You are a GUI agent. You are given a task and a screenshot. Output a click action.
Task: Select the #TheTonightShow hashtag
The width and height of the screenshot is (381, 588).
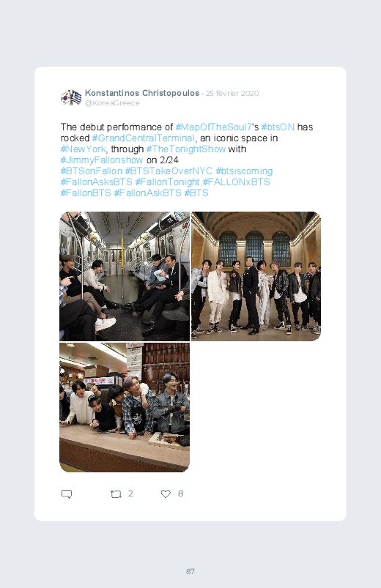tap(186, 149)
